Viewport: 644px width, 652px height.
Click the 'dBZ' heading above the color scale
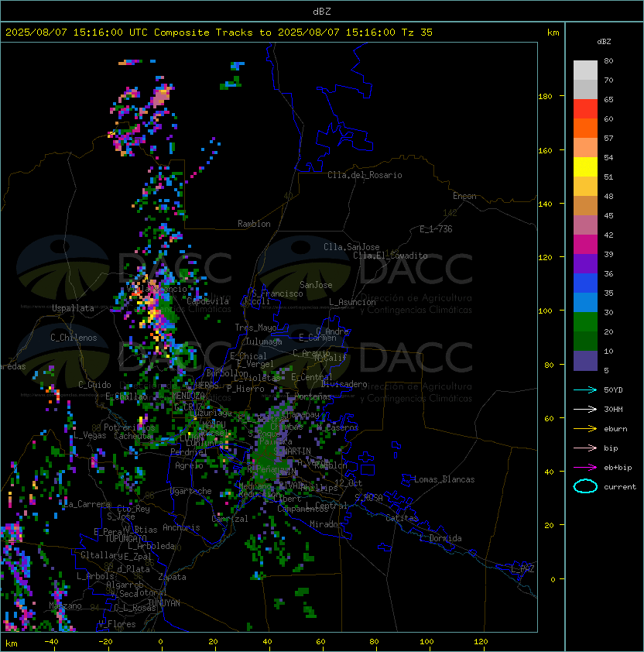(604, 42)
